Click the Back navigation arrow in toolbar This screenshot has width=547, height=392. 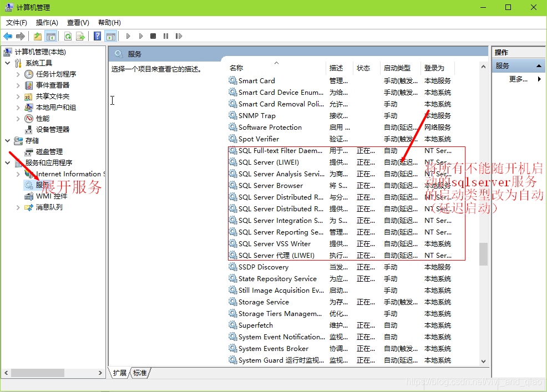click(x=8, y=36)
